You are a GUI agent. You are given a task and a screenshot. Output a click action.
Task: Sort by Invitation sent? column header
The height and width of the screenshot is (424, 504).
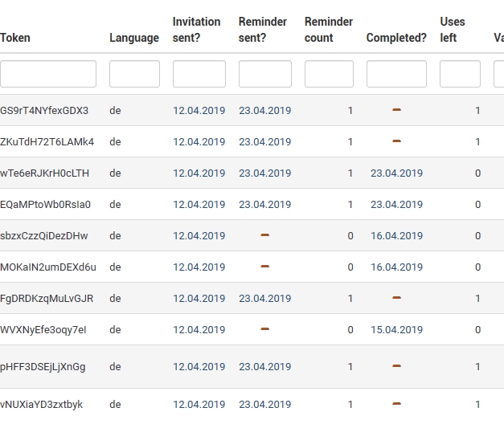pos(197,30)
